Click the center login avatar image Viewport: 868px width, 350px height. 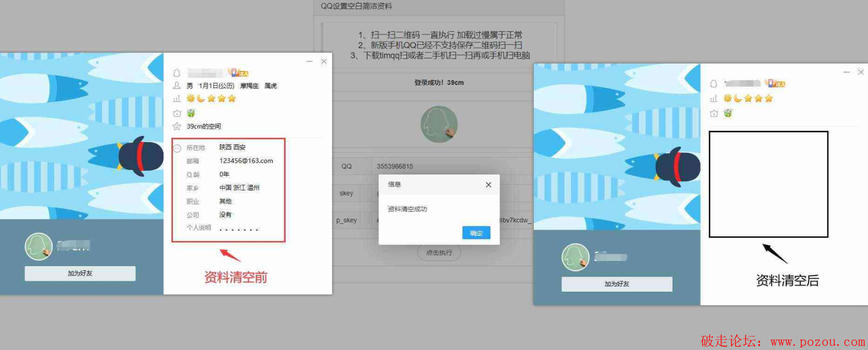439,124
